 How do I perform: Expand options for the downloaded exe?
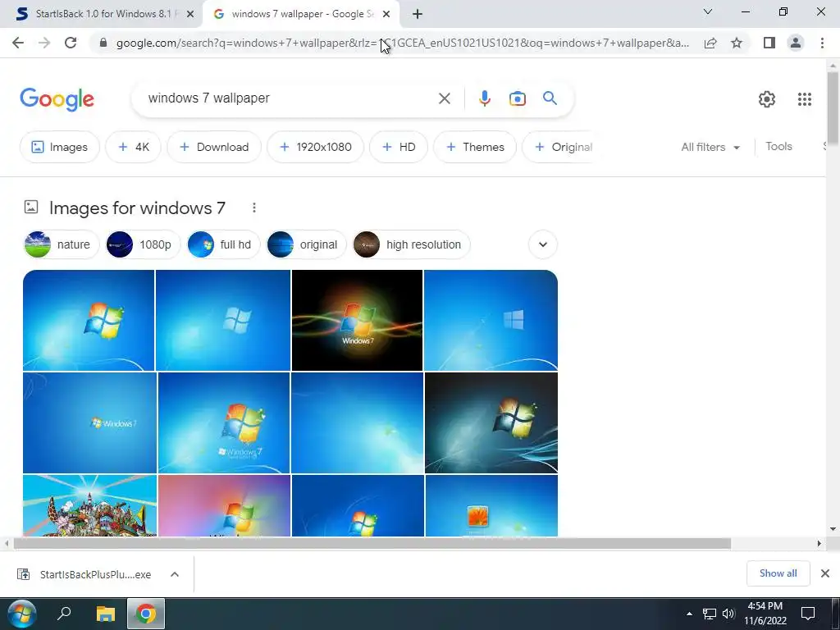[x=175, y=574]
